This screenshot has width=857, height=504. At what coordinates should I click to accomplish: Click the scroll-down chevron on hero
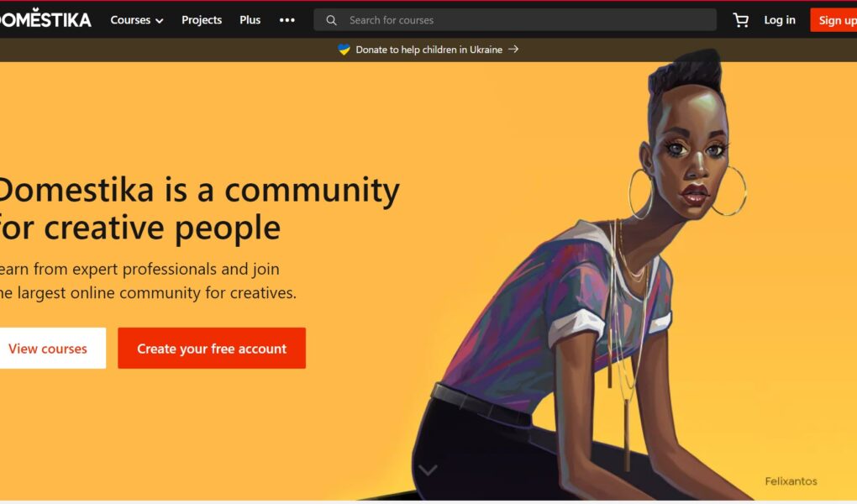click(x=428, y=470)
